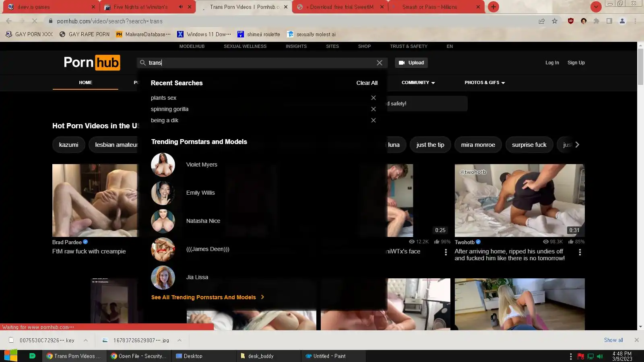The width and height of the screenshot is (644, 362).
Task: Click the Upload button
Action: (411, 63)
